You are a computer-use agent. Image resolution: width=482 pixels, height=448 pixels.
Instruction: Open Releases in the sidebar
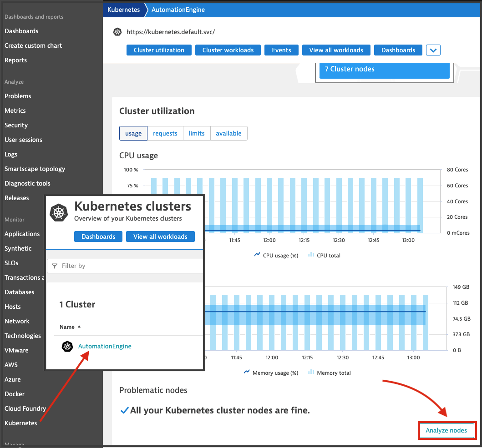[x=16, y=198]
